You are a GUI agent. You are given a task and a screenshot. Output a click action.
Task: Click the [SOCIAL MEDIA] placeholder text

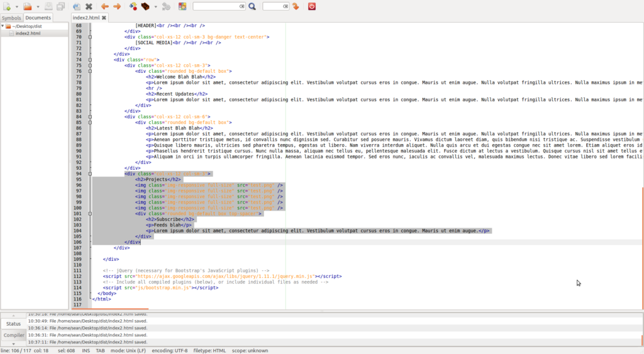(154, 42)
